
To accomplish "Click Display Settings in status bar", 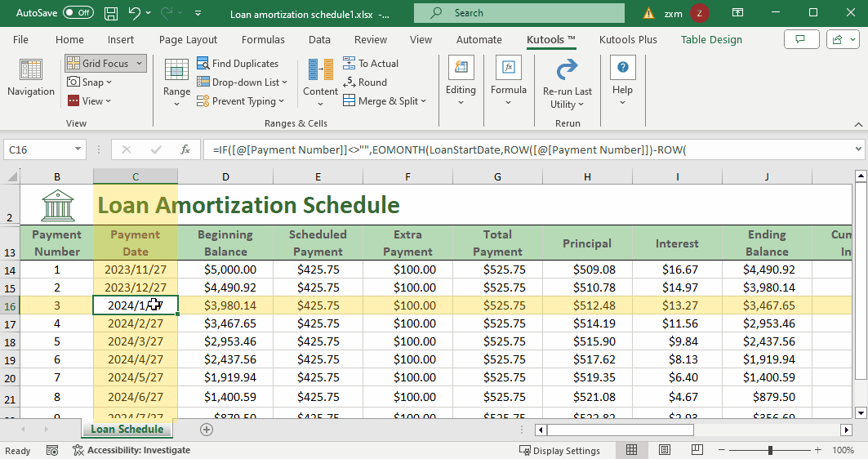I will (559, 451).
